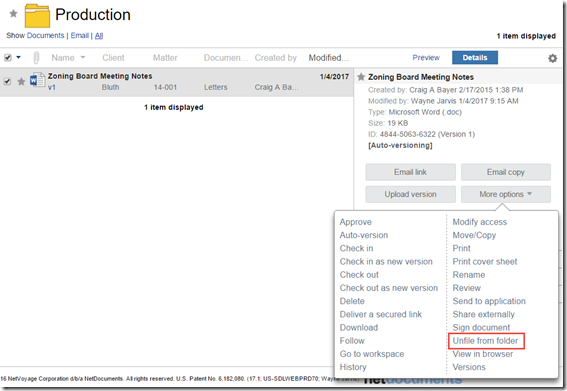
Task: Click the 14-001 matter cell
Action: tap(165, 87)
